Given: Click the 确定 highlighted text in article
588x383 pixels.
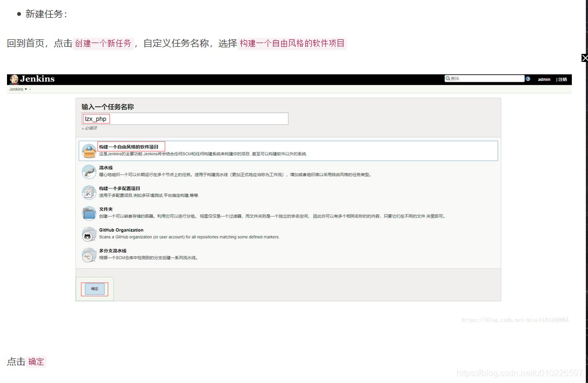Looking at the screenshot, I should pyautogui.click(x=36, y=362).
